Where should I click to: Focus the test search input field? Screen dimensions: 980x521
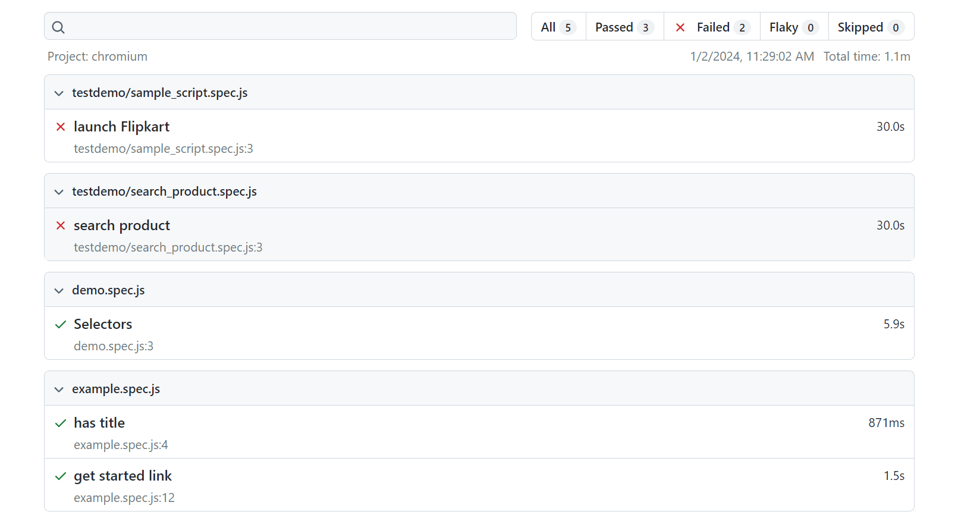(x=285, y=27)
